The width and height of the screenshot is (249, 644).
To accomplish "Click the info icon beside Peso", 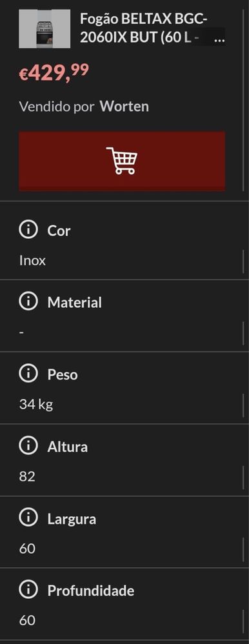I will click(x=28, y=374).
